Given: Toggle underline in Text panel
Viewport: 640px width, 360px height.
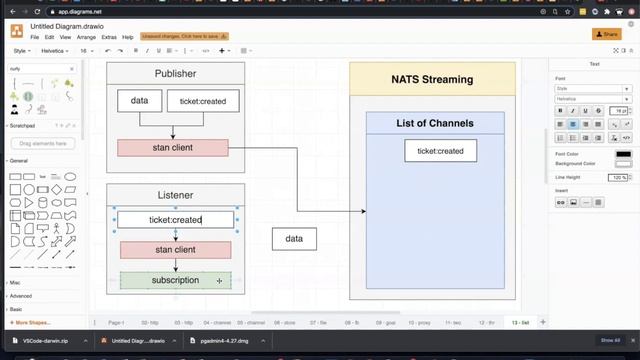Looking at the screenshot, I should (x=586, y=111).
